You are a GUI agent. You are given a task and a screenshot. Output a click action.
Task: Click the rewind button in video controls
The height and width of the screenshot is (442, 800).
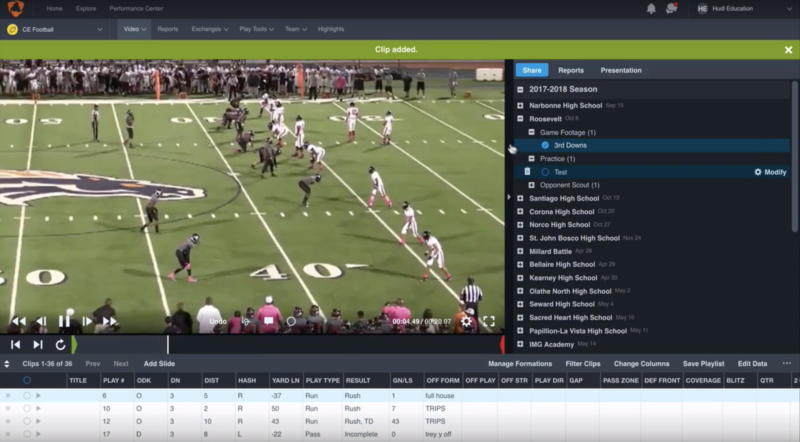point(18,321)
